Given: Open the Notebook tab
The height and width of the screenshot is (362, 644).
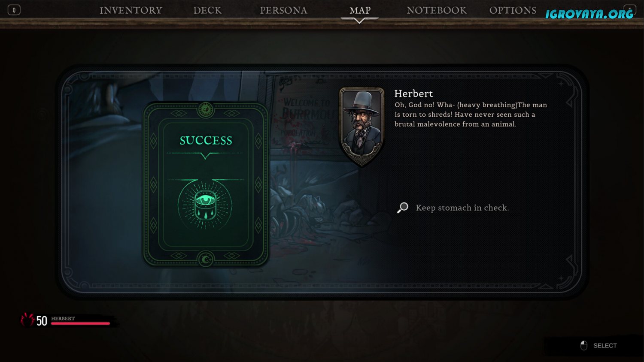Looking at the screenshot, I should pyautogui.click(x=436, y=10).
